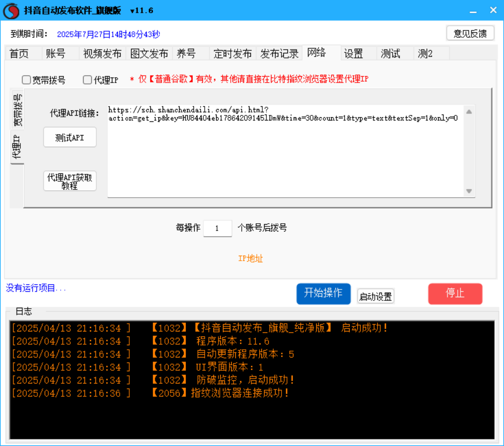The height and width of the screenshot is (446, 504).
Task: Select the vertical 代理IP side tab
Action: coord(17,147)
